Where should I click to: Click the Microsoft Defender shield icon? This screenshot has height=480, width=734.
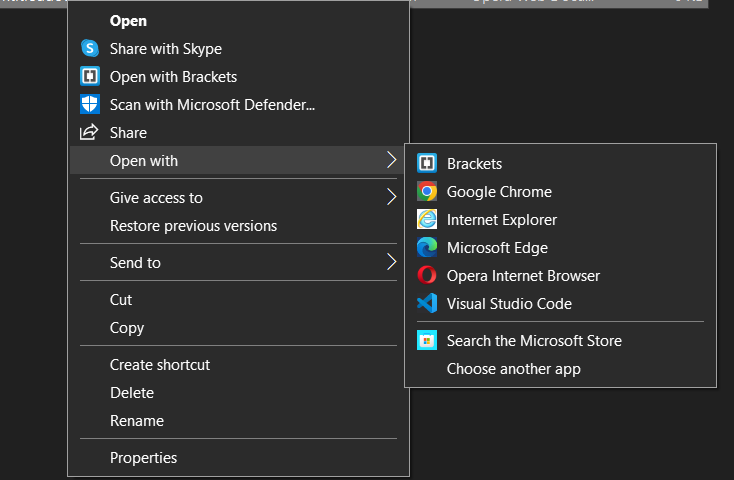pos(90,105)
